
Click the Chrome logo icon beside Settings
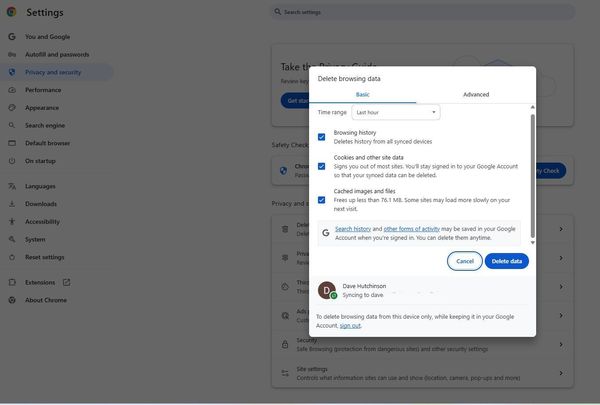(11, 12)
